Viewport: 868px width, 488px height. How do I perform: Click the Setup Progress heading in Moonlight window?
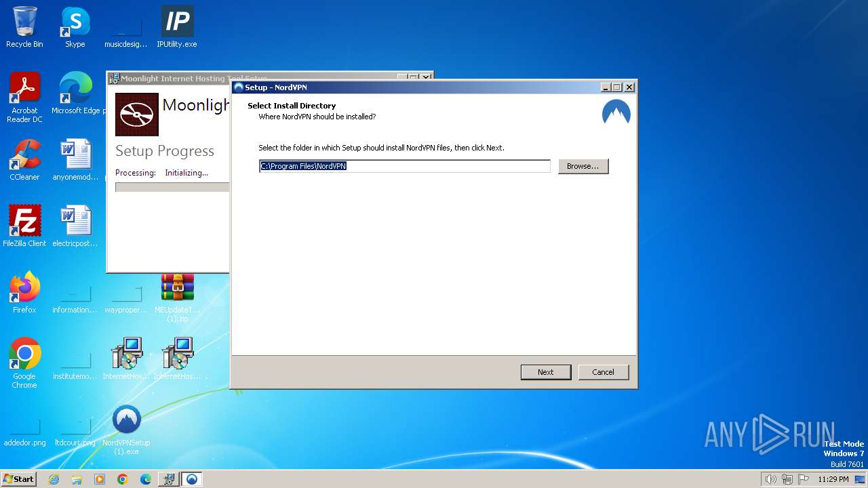(x=165, y=151)
